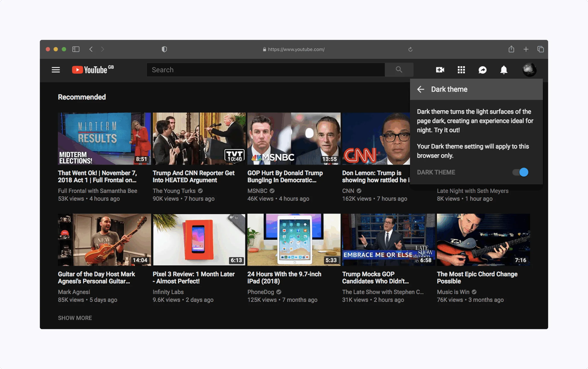Open the share messages icon
This screenshot has width=588, height=369.
click(x=482, y=70)
